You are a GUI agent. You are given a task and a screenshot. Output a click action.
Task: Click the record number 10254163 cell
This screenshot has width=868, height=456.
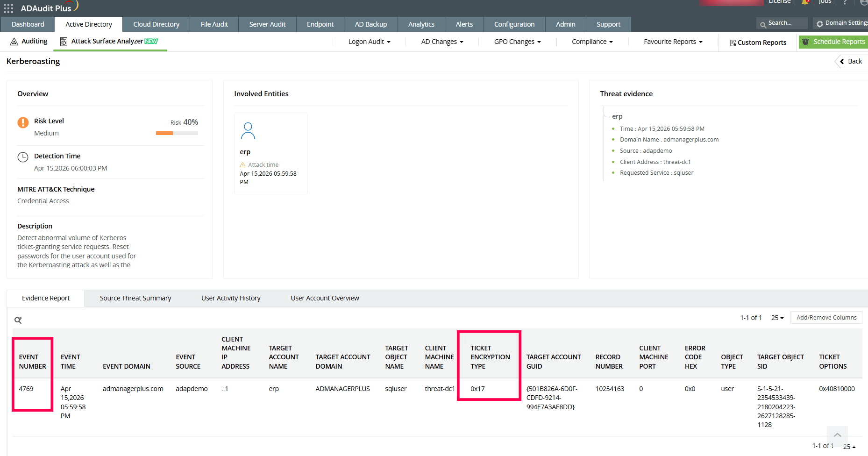tap(610, 389)
